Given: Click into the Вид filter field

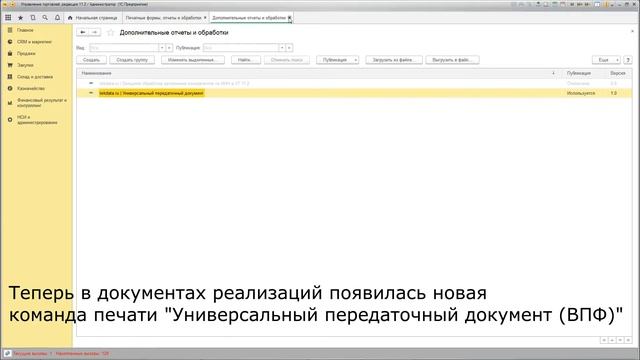Looking at the screenshot, I should coord(124,48).
